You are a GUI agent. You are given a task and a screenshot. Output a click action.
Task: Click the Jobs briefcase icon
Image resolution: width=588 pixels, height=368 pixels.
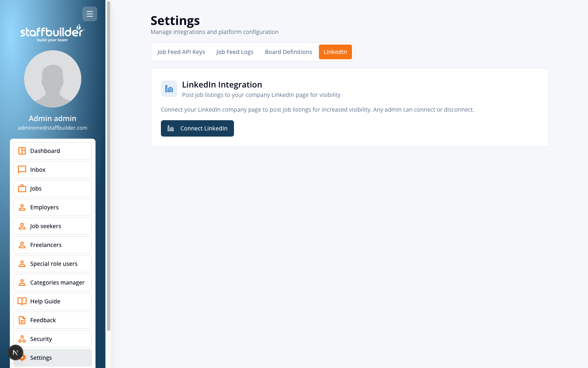[x=22, y=188]
